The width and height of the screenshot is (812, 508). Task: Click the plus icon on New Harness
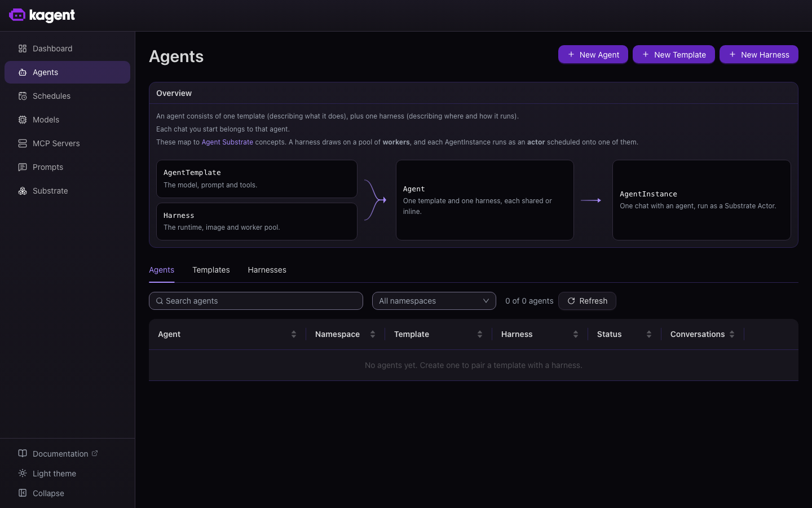pyautogui.click(x=732, y=54)
